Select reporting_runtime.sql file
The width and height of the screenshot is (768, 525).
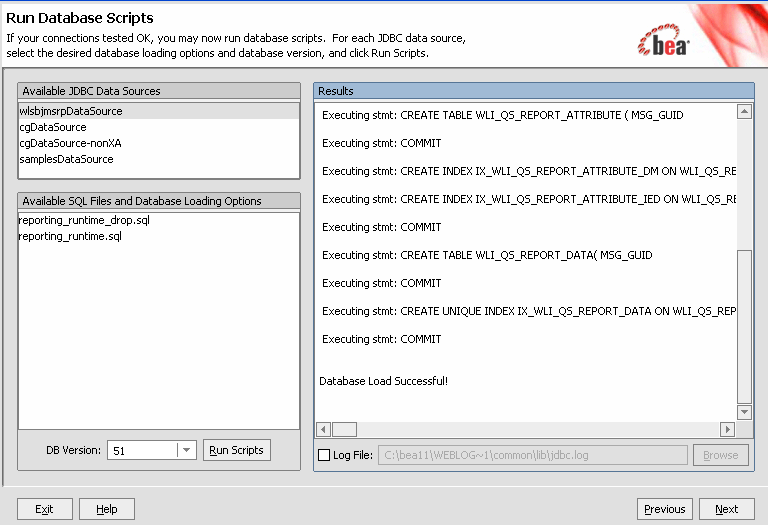coord(159,236)
